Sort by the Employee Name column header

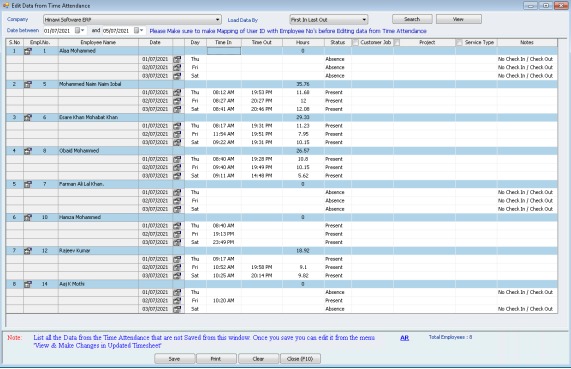click(98, 43)
